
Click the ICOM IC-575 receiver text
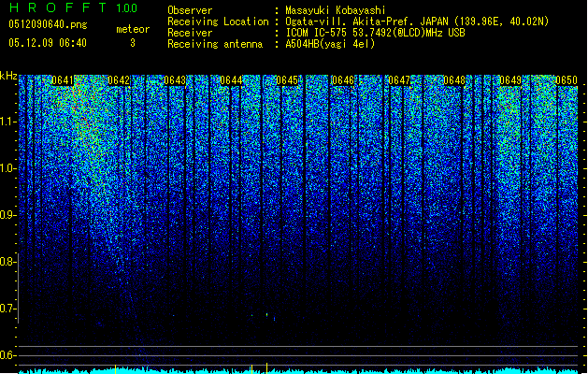pos(375,33)
